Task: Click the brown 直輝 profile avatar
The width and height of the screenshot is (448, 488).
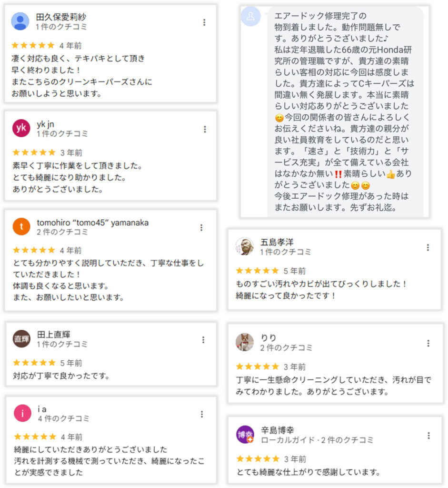Action: (x=21, y=339)
